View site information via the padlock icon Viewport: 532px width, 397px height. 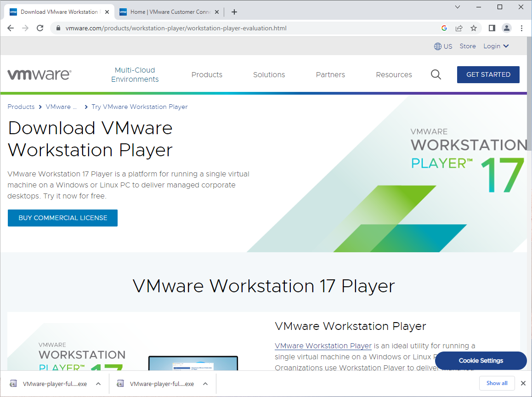pos(58,28)
